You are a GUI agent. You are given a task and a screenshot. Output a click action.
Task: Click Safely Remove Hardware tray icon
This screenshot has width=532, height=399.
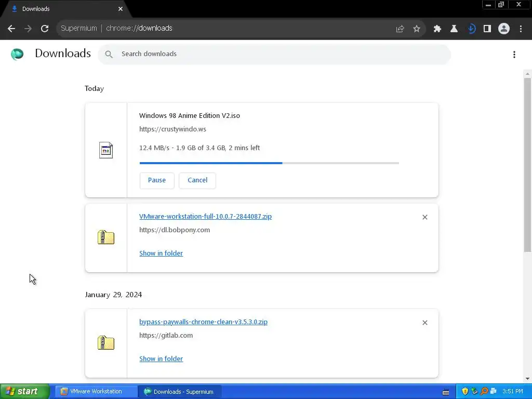pos(474,392)
